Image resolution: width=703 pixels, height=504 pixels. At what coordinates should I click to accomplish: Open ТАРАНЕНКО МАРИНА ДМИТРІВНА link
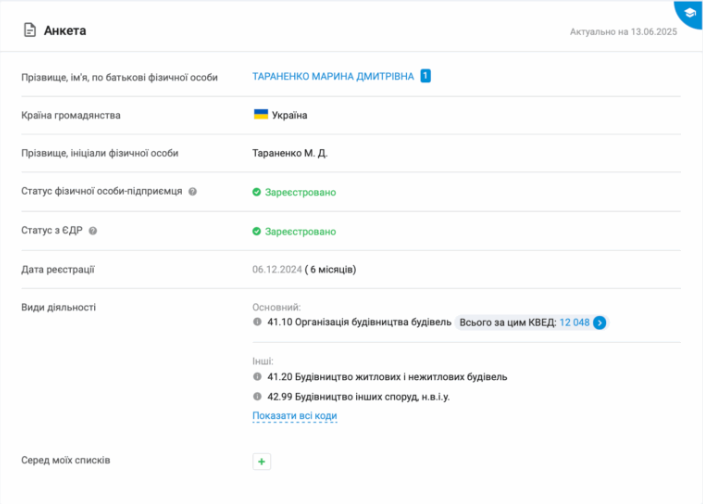tap(333, 77)
